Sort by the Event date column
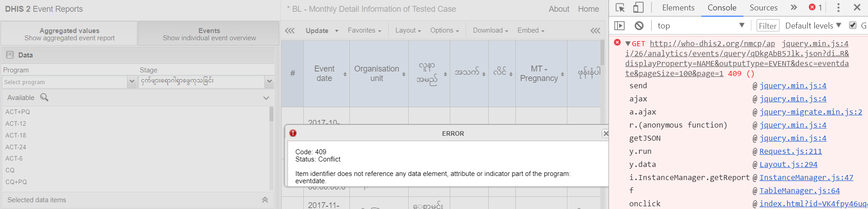 [325, 74]
